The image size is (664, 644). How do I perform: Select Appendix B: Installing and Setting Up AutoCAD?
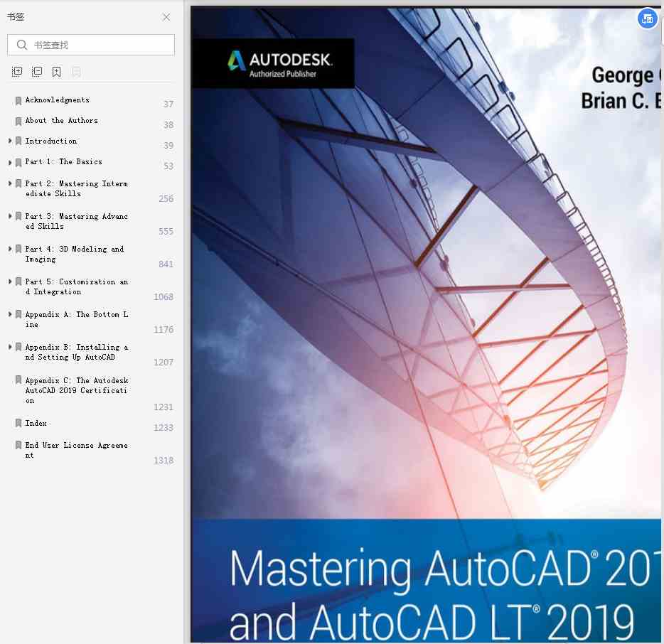tap(76, 352)
